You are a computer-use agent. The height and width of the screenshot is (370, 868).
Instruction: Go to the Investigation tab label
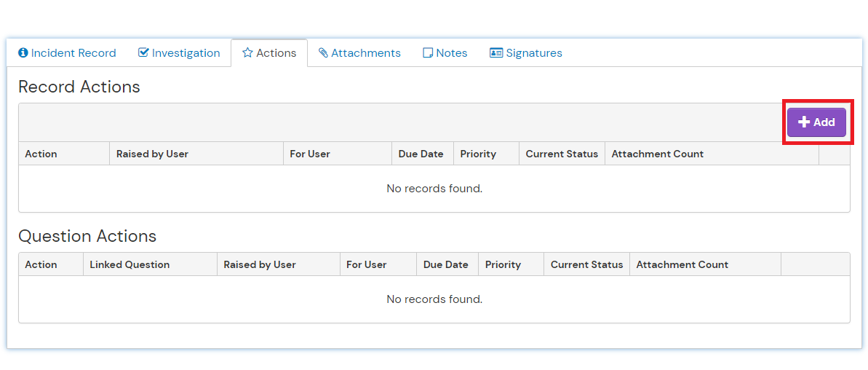(186, 53)
